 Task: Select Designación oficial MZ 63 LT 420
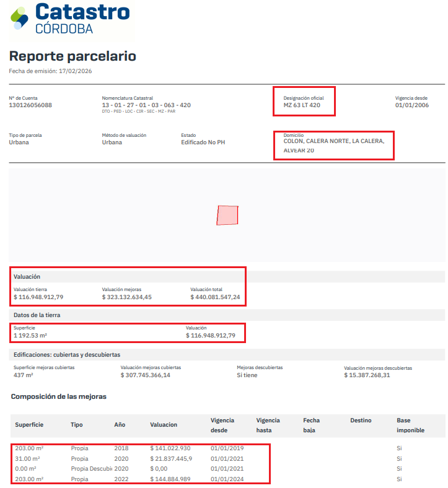pos(302,105)
